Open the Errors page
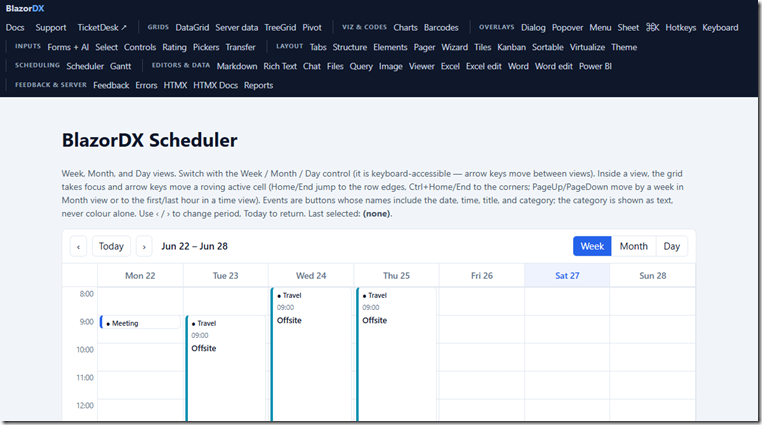The width and height of the screenshot is (762, 425). (146, 85)
